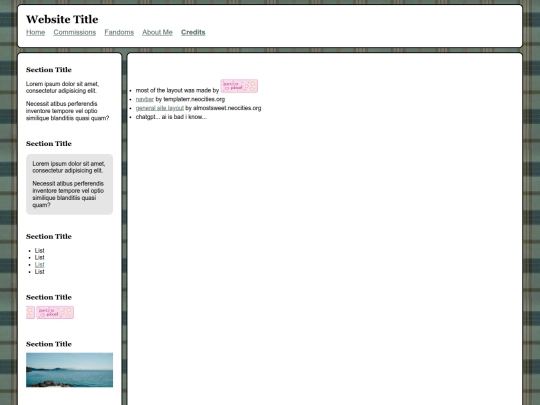The image size is (540, 405).
Task: Click the petrapixel badge beside layout credit
Action: [239, 86]
